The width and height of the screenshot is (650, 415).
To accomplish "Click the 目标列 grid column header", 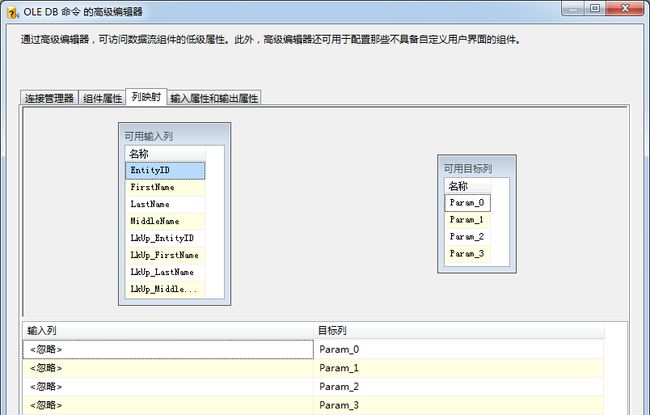I will (x=459, y=331).
